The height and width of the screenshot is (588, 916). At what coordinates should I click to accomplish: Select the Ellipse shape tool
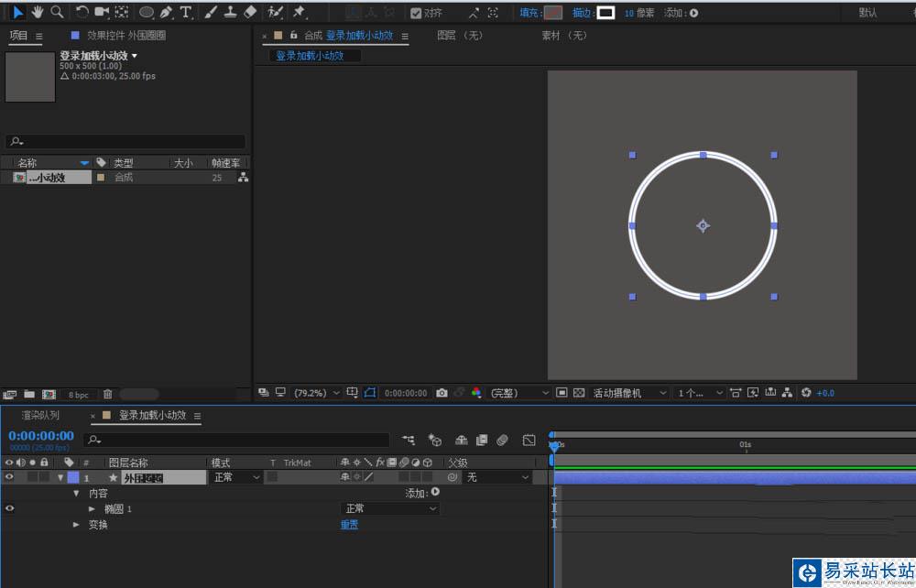(146, 13)
